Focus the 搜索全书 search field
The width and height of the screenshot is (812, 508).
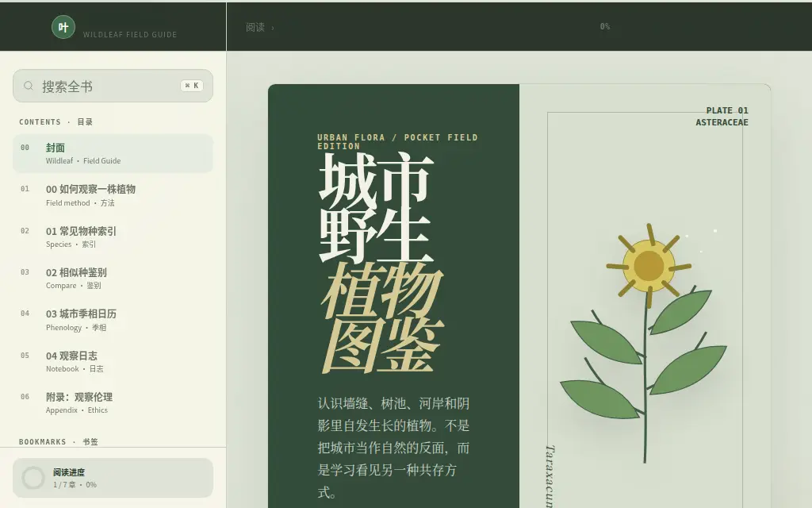tap(113, 86)
